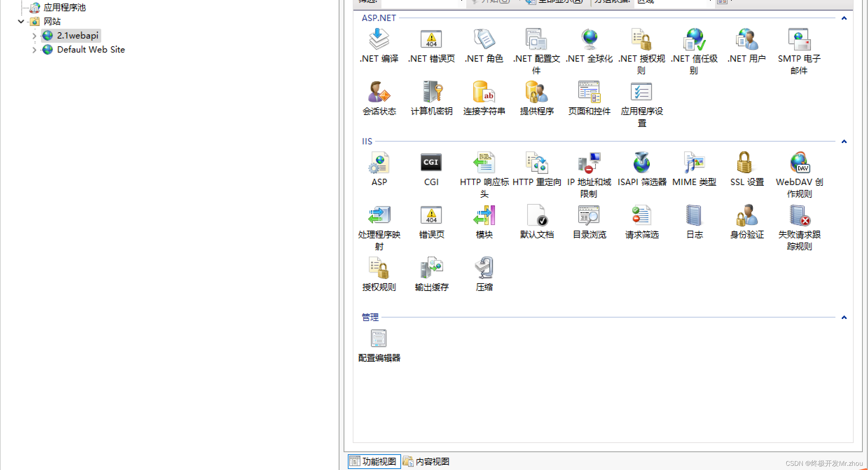Open the .NET 配置文件 feature icon
This screenshot has width=868, height=470.
point(536,39)
